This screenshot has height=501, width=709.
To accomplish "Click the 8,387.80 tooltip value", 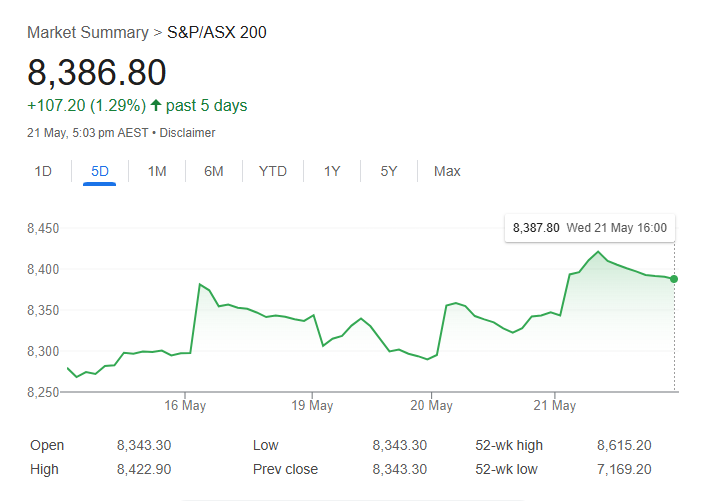I will point(536,227).
